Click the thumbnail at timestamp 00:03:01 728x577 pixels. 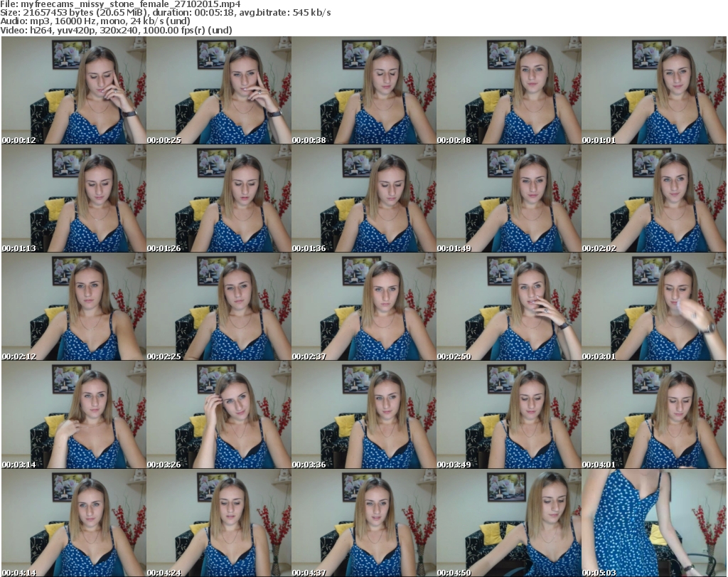(x=654, y=307)
